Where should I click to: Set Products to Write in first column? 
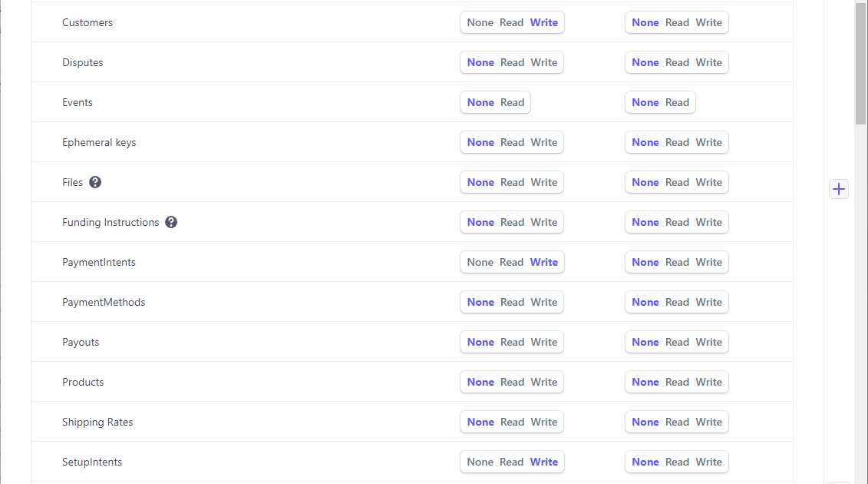544,382
